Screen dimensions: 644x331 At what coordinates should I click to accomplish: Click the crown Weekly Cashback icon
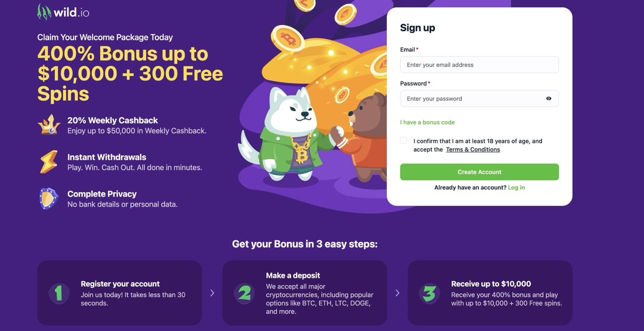(x=48, y=125)
